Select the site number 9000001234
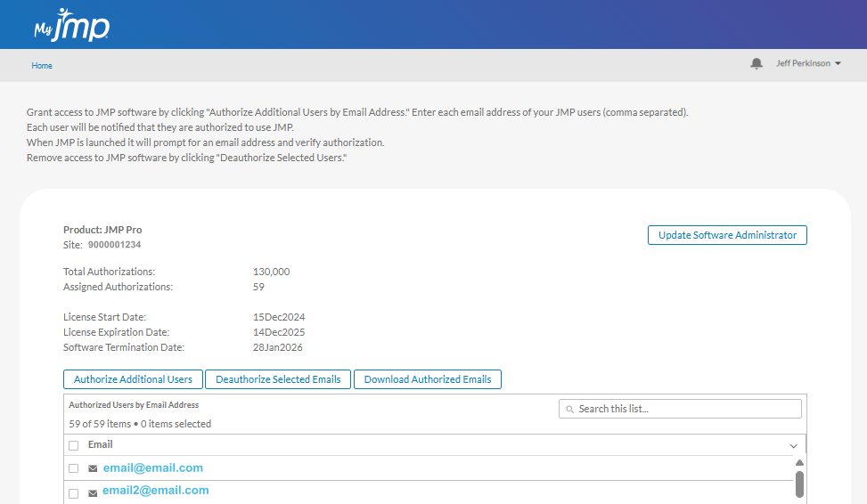 click(x=114, y=245)
